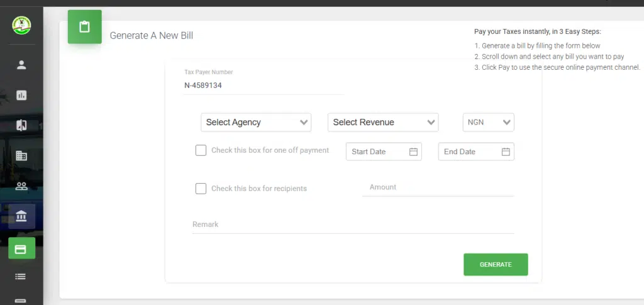Open the bank institution sidebar icon
This screenshot has width=644, height=305.
pyautogui.click(x=21, y=216)
